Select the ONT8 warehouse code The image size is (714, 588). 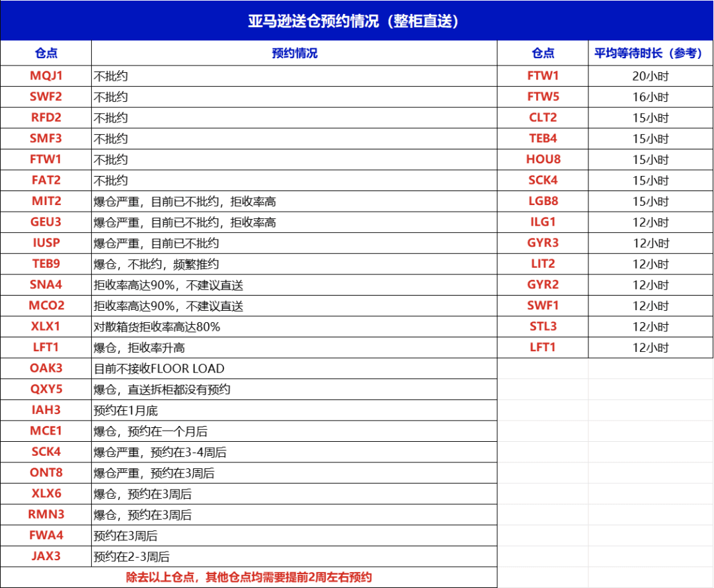[x=46, y=473]
